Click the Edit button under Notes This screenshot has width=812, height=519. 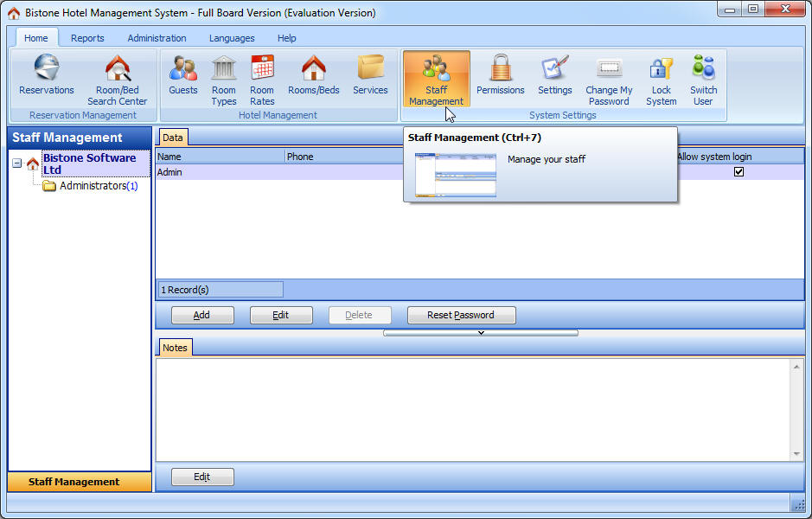point(202,477)
